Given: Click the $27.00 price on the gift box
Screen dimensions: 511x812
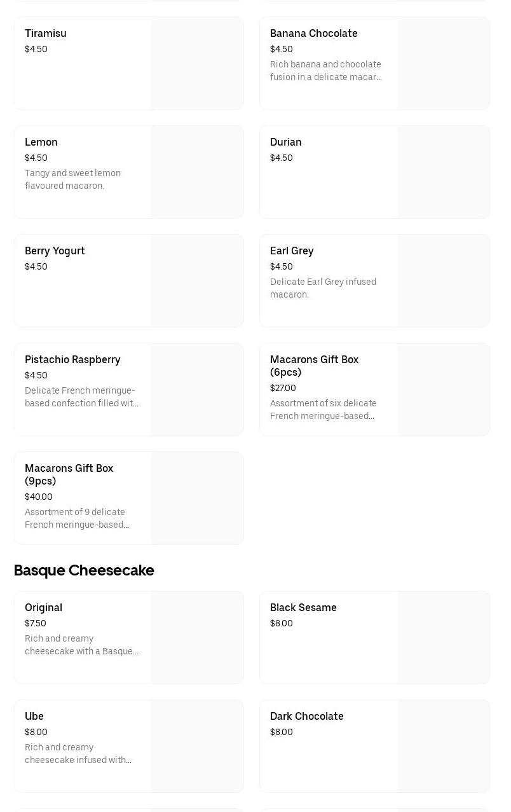Looking at the screenshot, I should tap(283, 388).
